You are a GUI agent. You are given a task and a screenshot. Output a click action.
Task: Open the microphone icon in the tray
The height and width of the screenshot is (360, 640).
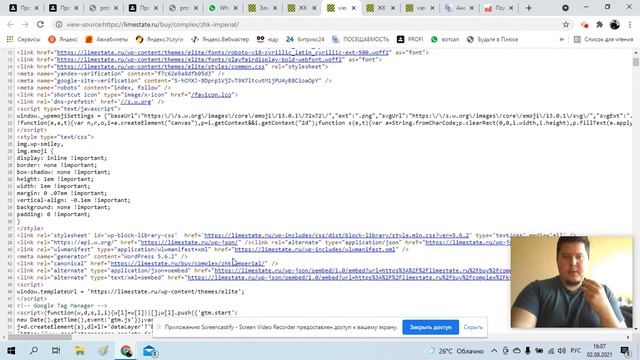(528, 351)
